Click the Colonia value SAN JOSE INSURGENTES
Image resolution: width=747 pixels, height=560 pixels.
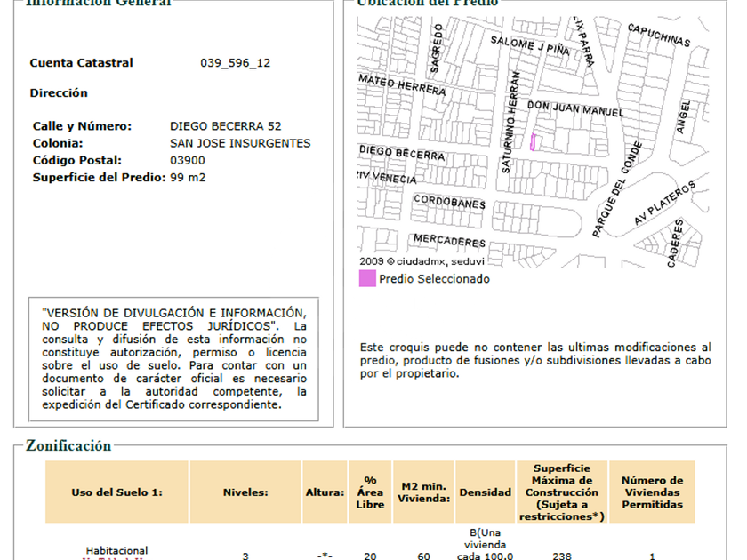(240, 143)
